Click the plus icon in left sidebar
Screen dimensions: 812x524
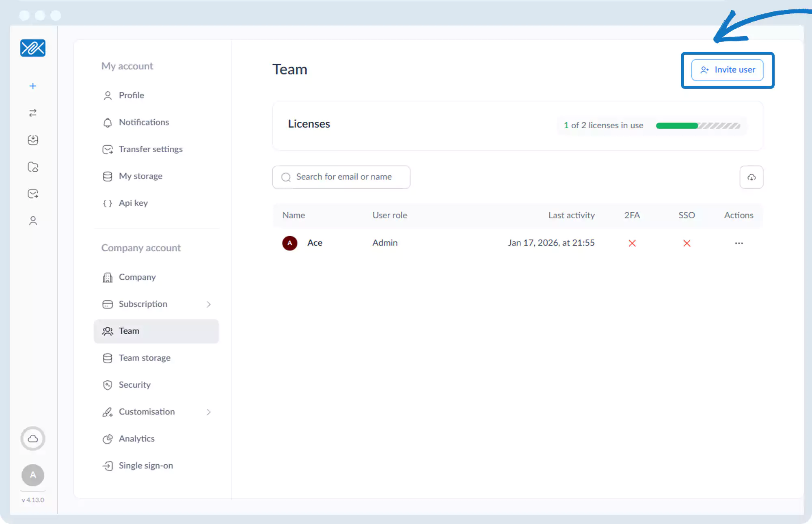33,86
